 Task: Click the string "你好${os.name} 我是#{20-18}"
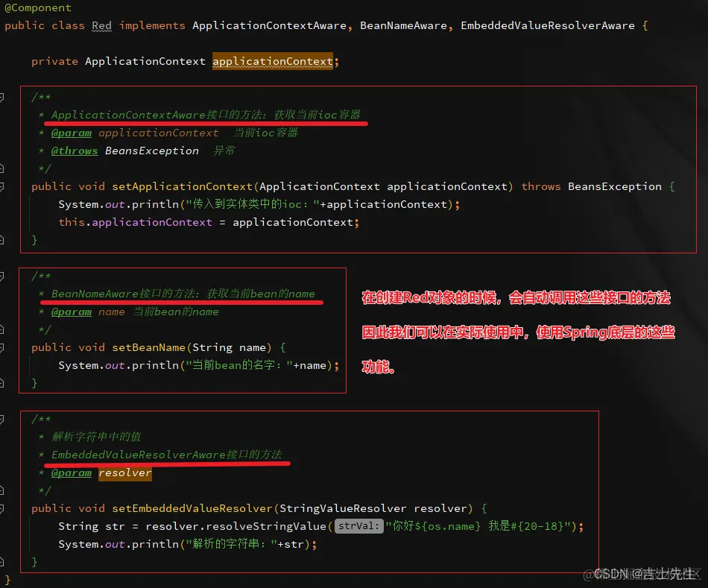pyautogui.click(x=478, y=526)
